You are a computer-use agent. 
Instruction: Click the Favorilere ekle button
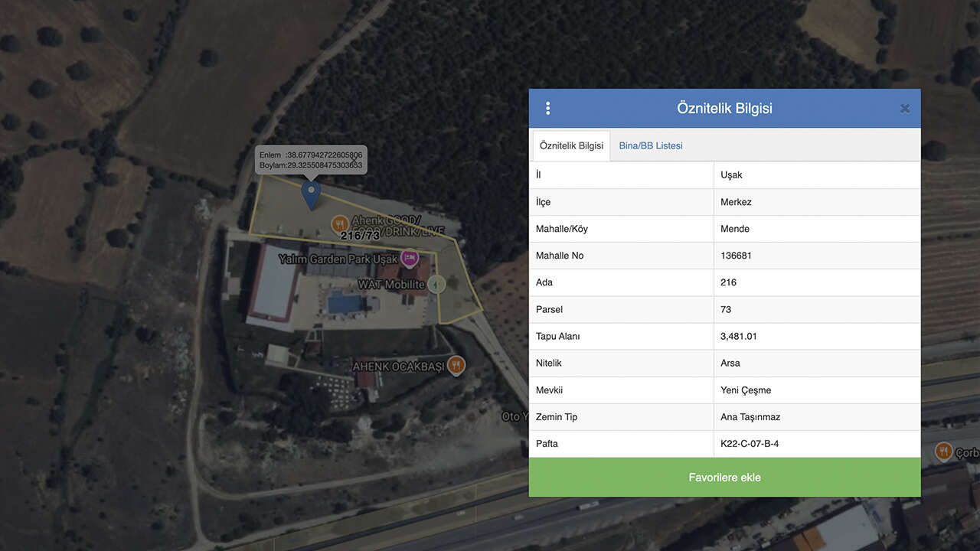[x=724, y=478]
